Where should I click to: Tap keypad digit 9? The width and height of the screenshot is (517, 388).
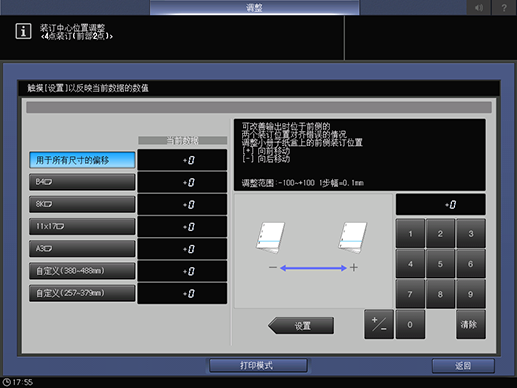471,294
